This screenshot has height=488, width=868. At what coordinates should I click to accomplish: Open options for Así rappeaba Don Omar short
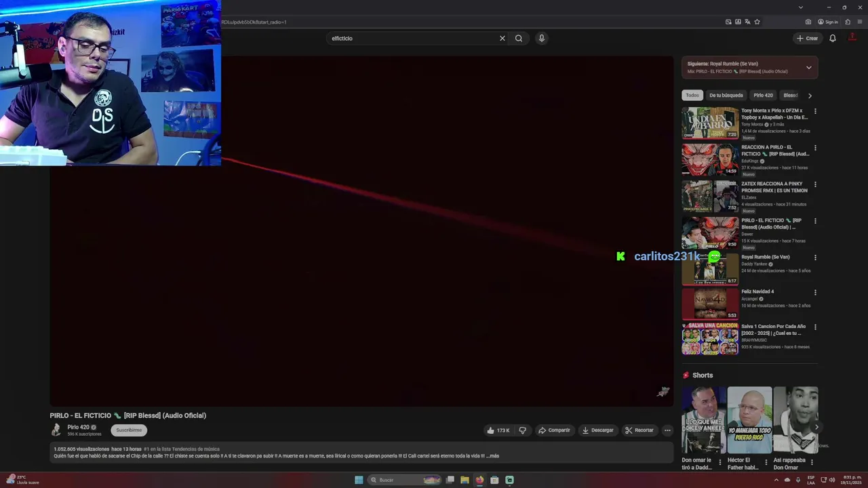pyautogui.click(x=812, y=463)
